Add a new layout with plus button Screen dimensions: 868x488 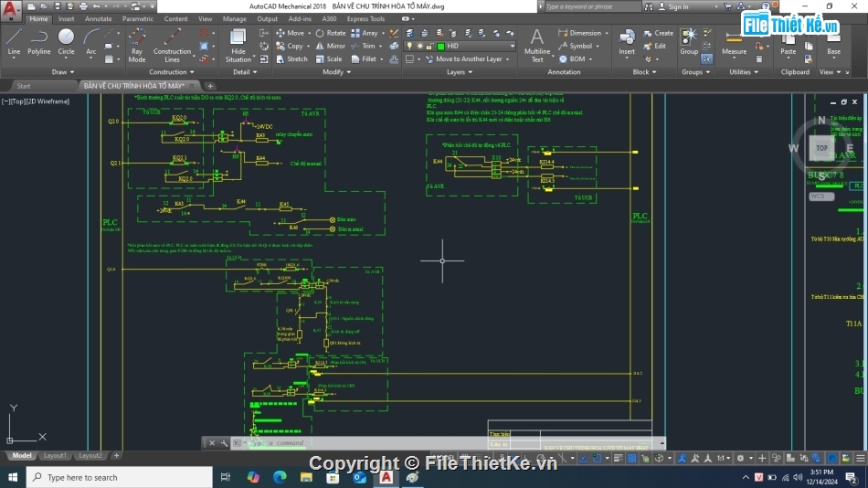[x=116, y=455]
